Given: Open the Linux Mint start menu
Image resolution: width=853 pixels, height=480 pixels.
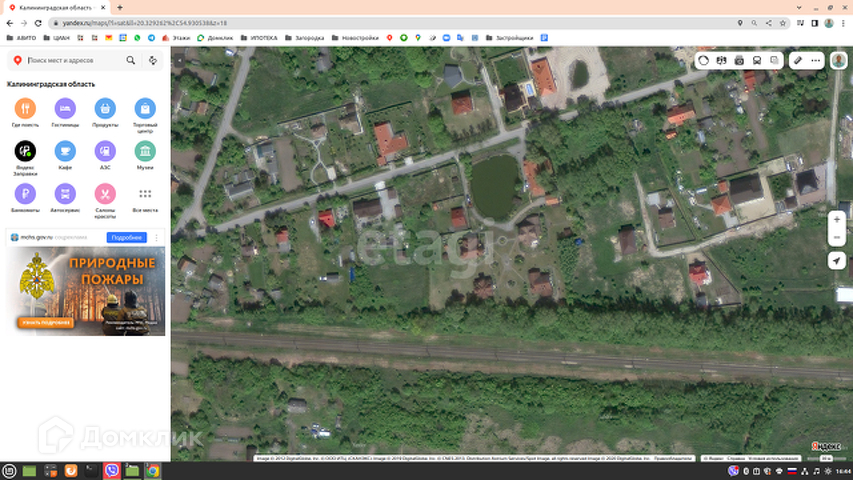Looking at the screenshot, I should [x=9, y=471].
